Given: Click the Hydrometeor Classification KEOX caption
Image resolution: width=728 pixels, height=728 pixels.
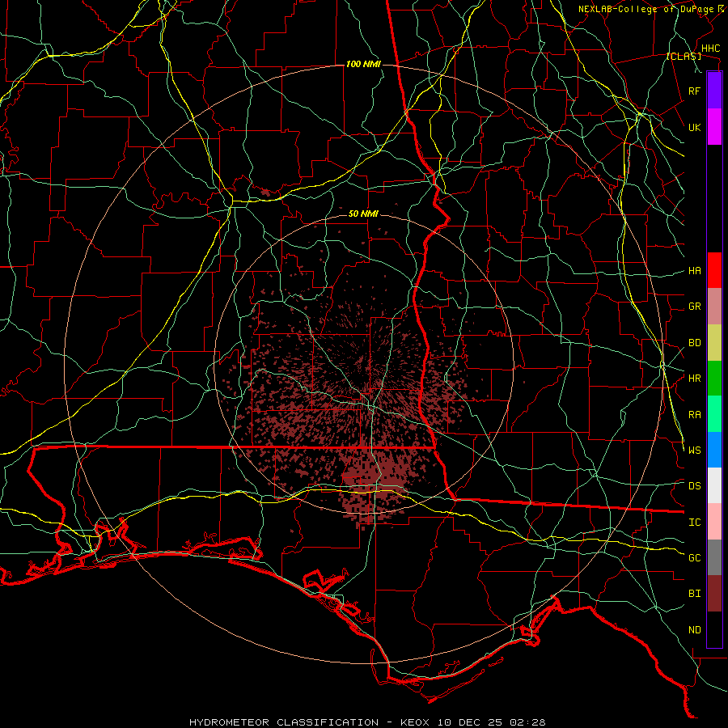Looking at the screenshot, I should point(367,722).
